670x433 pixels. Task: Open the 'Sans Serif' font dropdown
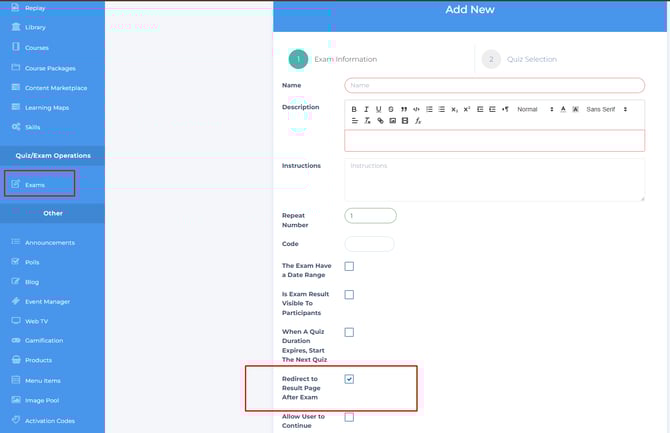tap(606, 109)
